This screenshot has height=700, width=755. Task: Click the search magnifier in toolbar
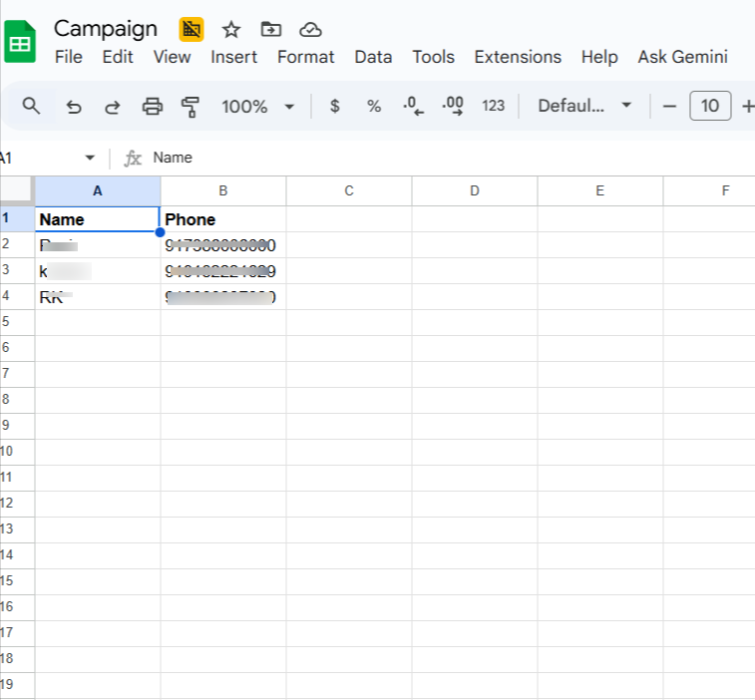32,106
